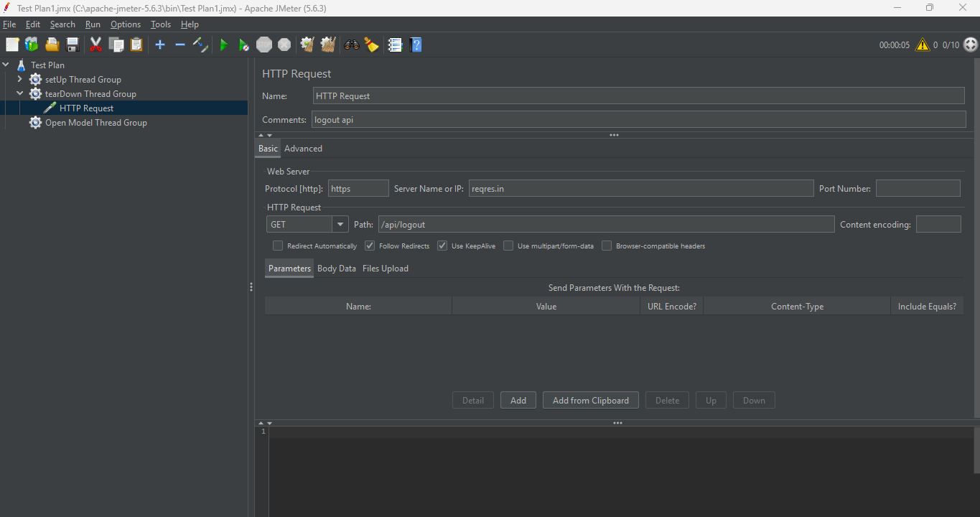This screenshot has height=517, width=980.
Task: Open the Run menu
Action: (x=93, y=24)
